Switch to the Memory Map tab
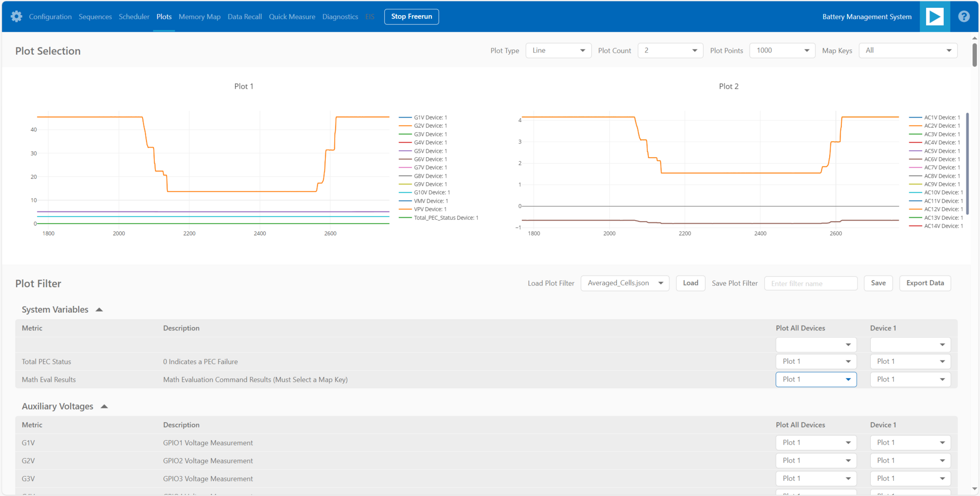 199,16
